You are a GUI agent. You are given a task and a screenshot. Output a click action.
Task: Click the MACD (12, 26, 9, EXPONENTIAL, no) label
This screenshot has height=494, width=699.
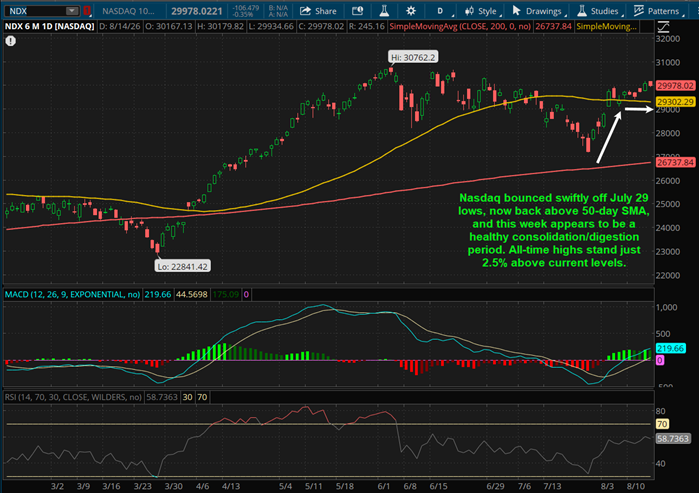pos(72,294)
